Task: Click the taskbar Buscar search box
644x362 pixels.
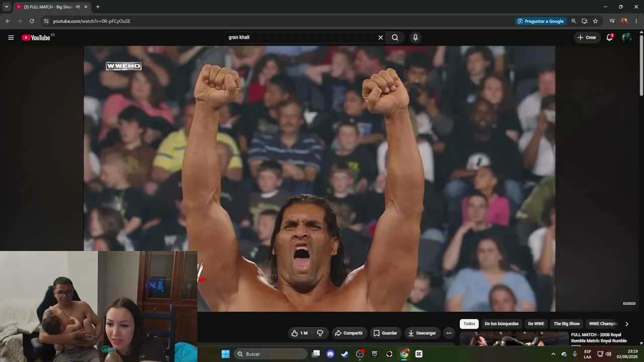Action: (271, 354)
